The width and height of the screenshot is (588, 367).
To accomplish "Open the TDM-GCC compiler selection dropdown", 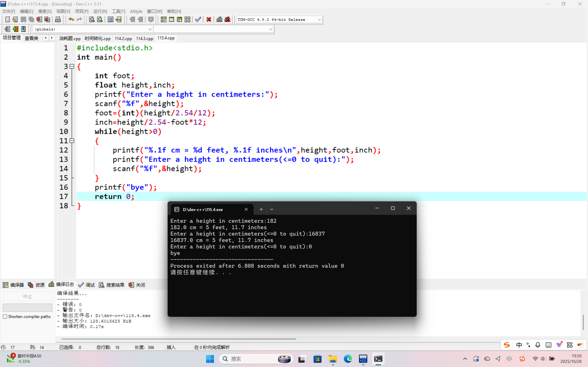I will point(319,19).
